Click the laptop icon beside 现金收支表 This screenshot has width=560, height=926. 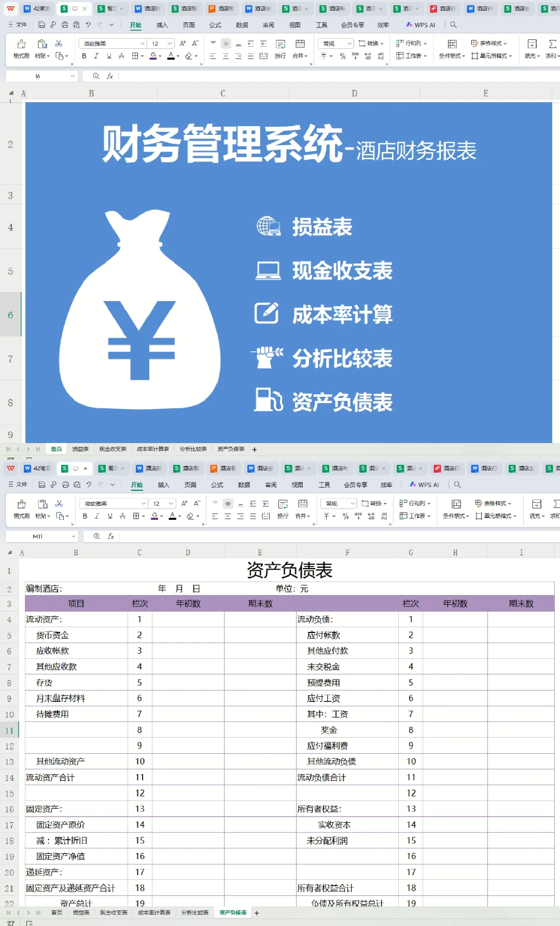click(x=268, y=271)
